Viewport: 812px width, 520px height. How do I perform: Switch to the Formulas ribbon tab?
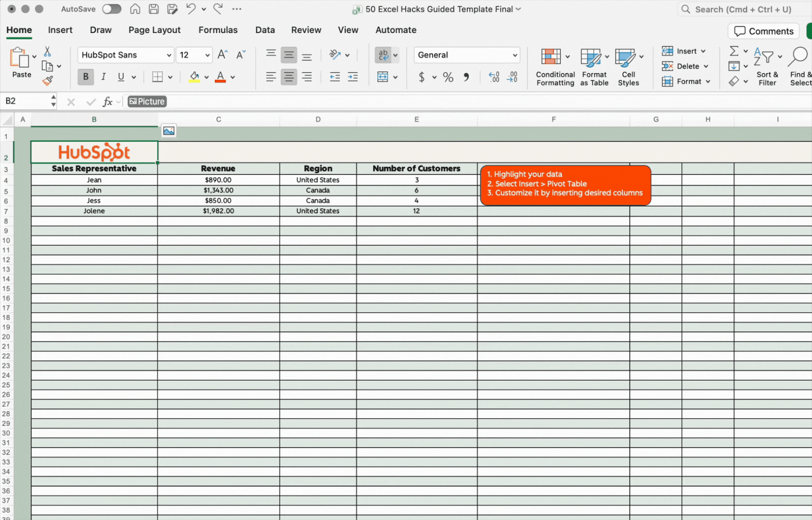pyautogui.click(x=218, y=30)
